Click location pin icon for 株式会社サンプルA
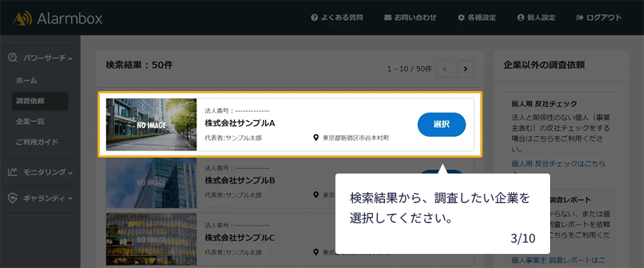The image size is (644, 268). (x=315, y=138)
